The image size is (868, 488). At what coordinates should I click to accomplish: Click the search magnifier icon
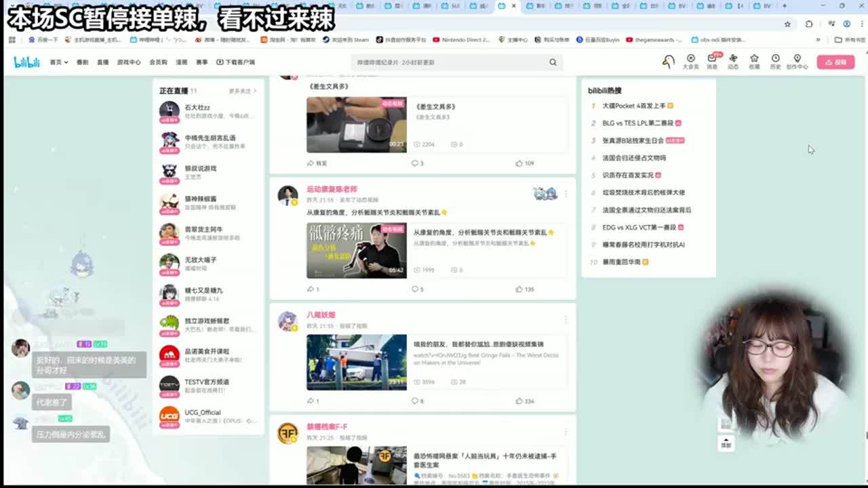553,62
